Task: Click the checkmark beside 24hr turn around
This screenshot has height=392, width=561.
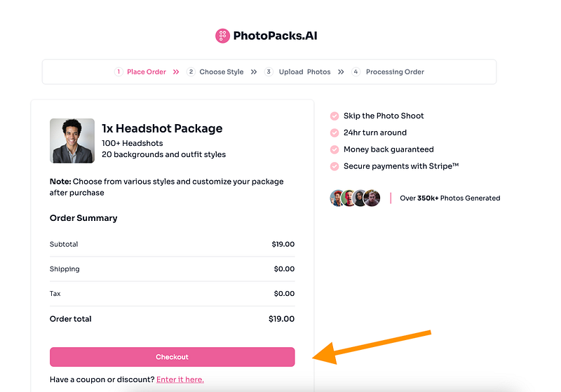Action: tap(334, 133)
